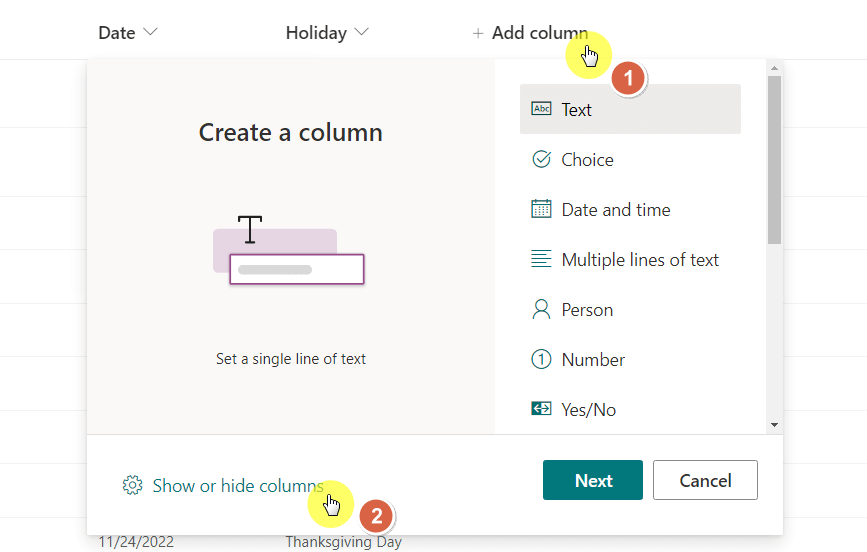Click the Set a single line of text caption
The height and width of the screenshot is (552, 867).
click(x=291, y=359)
